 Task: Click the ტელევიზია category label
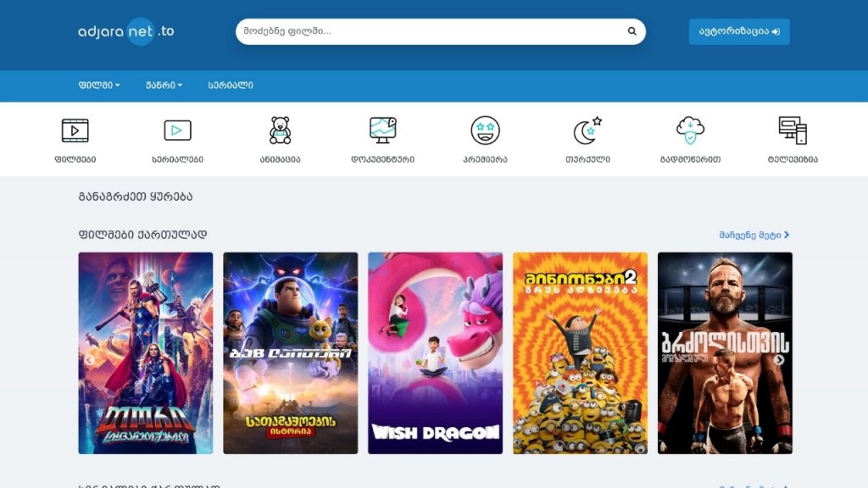pos(793,159)
